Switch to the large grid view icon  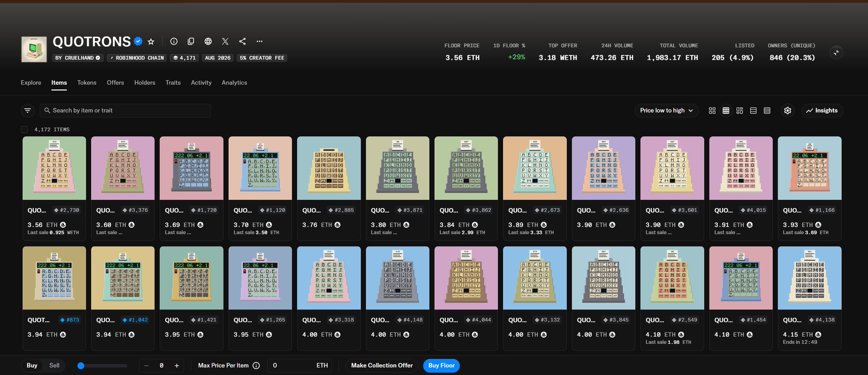[x=712, y=111]
